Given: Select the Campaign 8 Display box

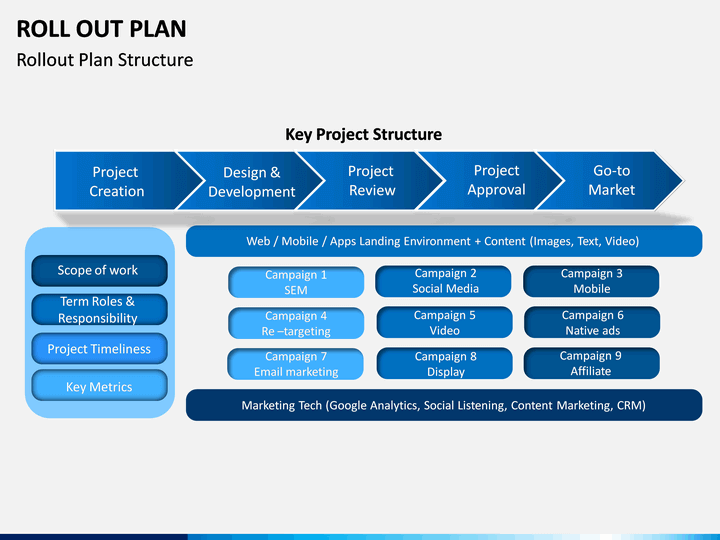Looking at the screenshot, I should click(x=444, y=364).
